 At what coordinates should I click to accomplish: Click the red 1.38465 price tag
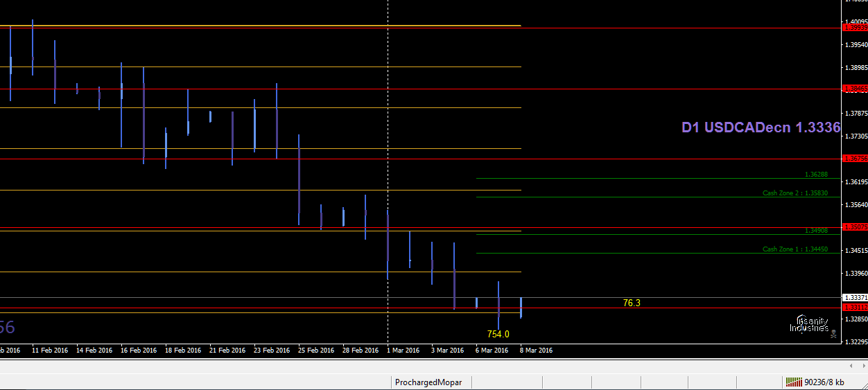[x=854, y=89]
